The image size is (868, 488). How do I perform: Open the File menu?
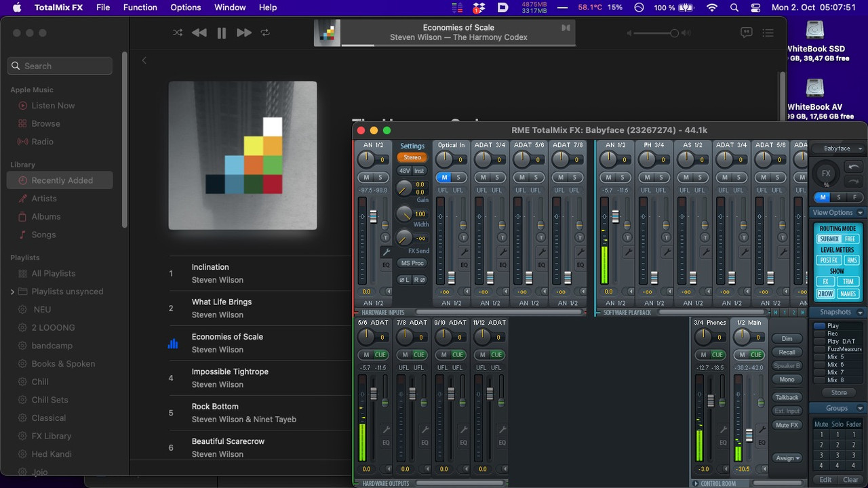(x=103, y=7)
